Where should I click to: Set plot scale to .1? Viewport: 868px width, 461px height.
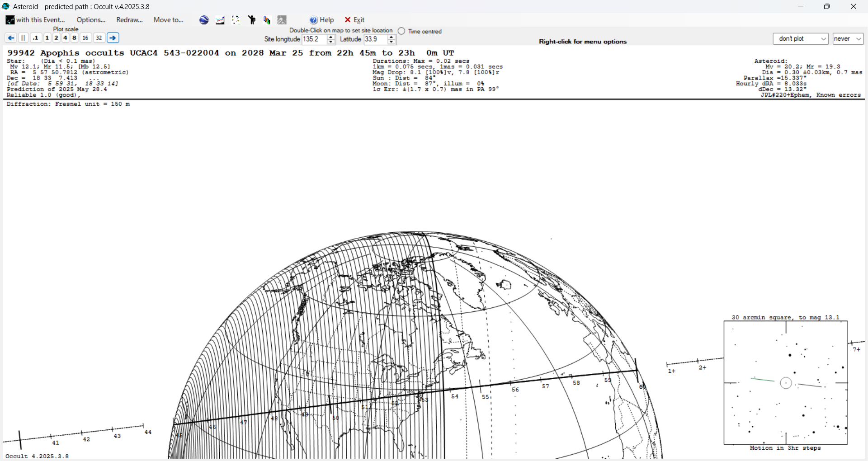(x=36, y=38)
